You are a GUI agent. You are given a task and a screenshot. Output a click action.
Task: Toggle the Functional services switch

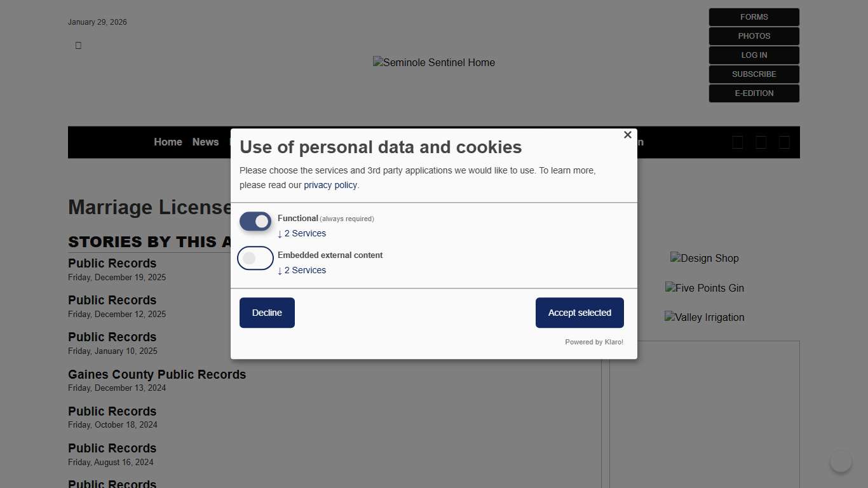(255, 222)
